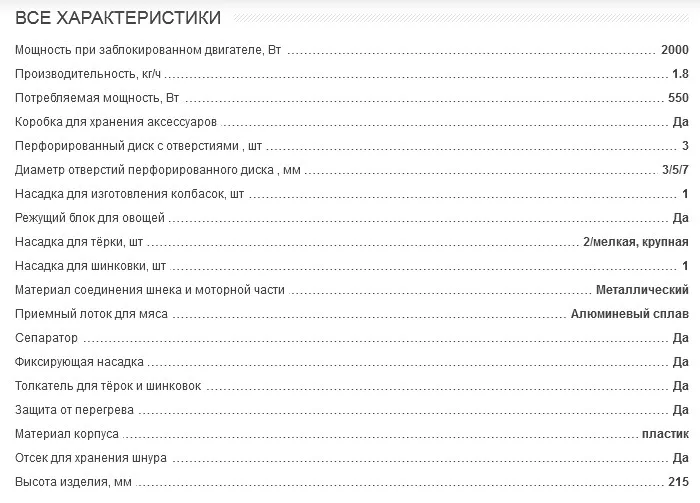Click the "Защита от перегрева" label
Viewport: 700px width, 503px height.
coord(75,410)
